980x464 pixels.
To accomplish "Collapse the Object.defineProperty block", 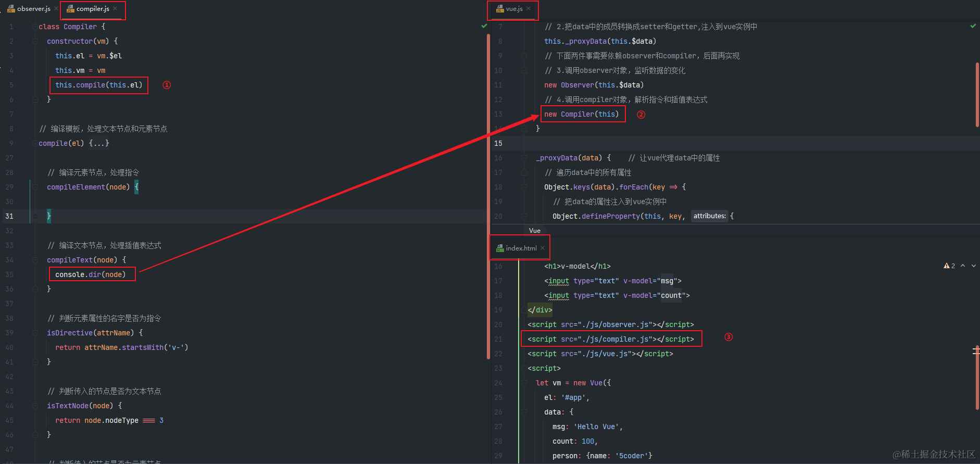I will click(x=524, y=216).
